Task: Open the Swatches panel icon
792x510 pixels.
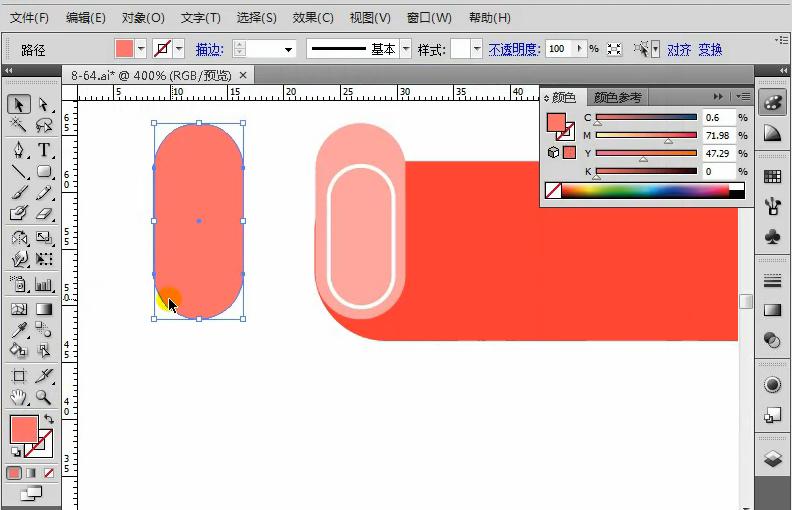Action: [x=772, y=177]
